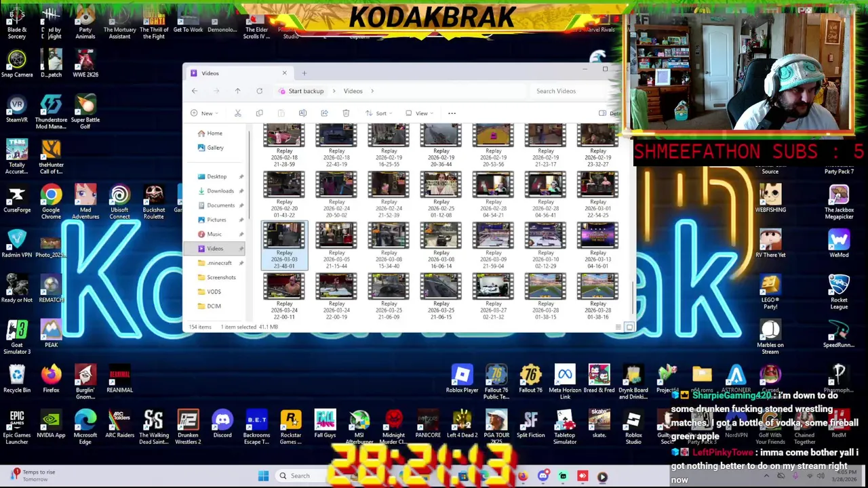
Task: Open Rocket League desktop icon
Action: pos(839,293)
